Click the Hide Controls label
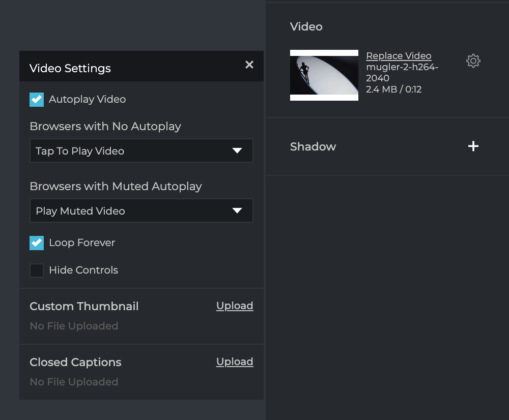This screenshot has width=509, height=420. (x=83, y=270)
